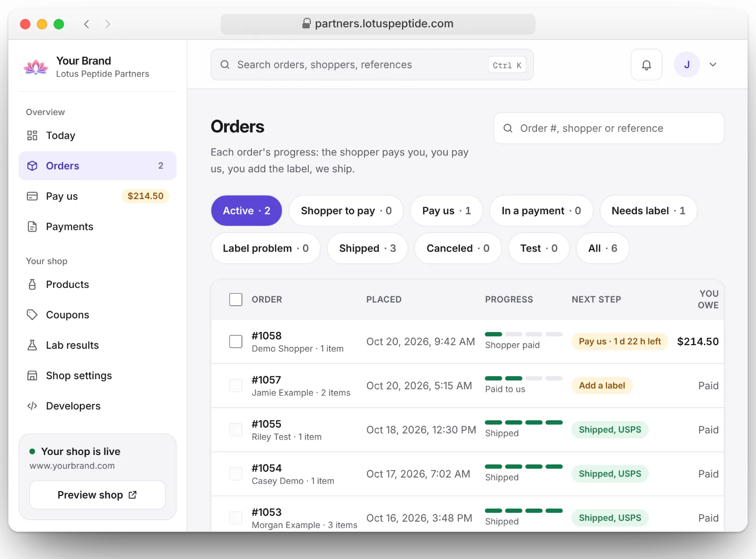
Task: Click the Products bottle icon
Action: pos(32,285)
